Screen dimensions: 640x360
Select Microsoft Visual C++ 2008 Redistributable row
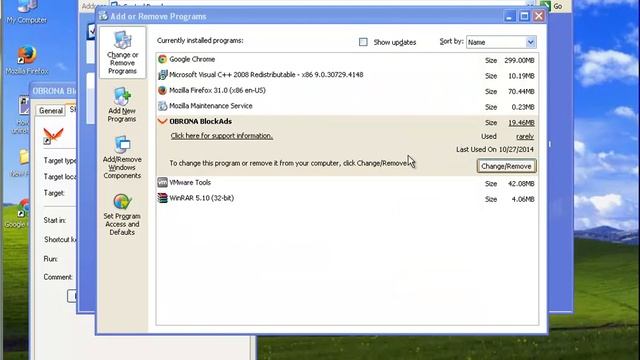pyautogui.click(x=346, y=76)
